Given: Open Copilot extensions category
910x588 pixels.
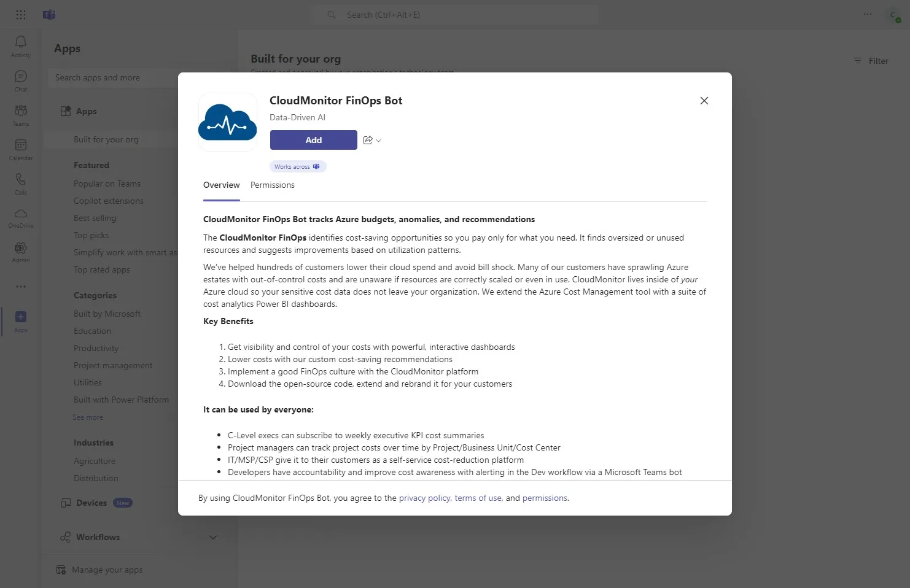Looking at the screenshot, I should click(x=109, y=201).
